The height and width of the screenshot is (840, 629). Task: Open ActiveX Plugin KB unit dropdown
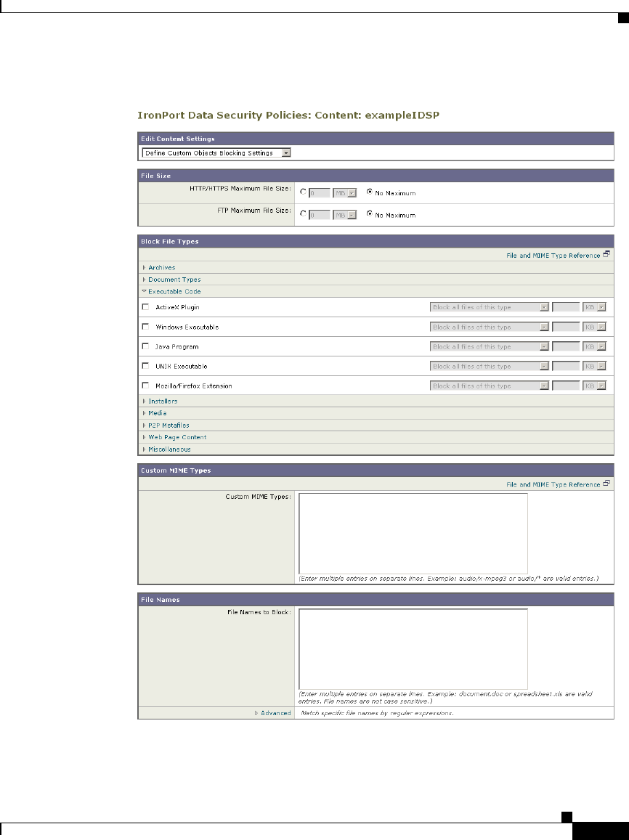pos(594,307)
